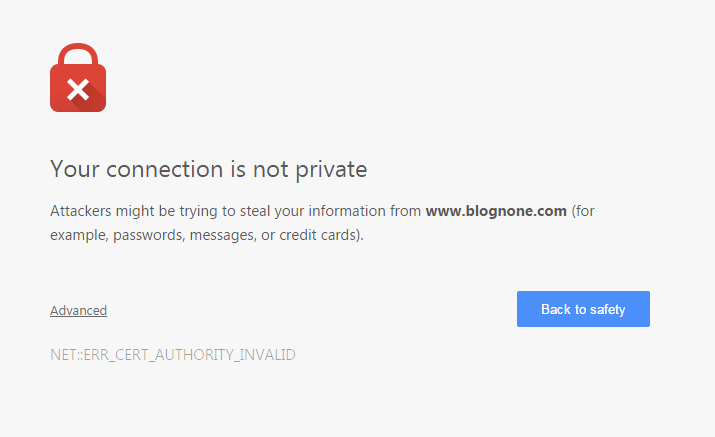Open the Advanced link
The height and width of the screenshot is (437, 715).
click(78, 310)
